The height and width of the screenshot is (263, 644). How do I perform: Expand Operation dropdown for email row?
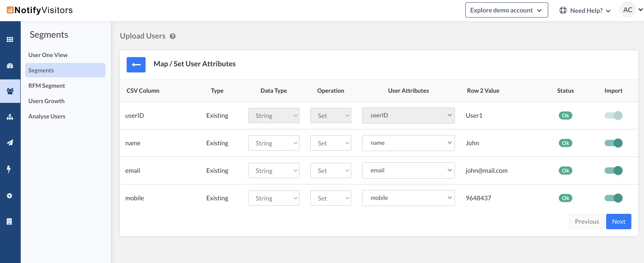pyautogui.click(x=331, y=171)
